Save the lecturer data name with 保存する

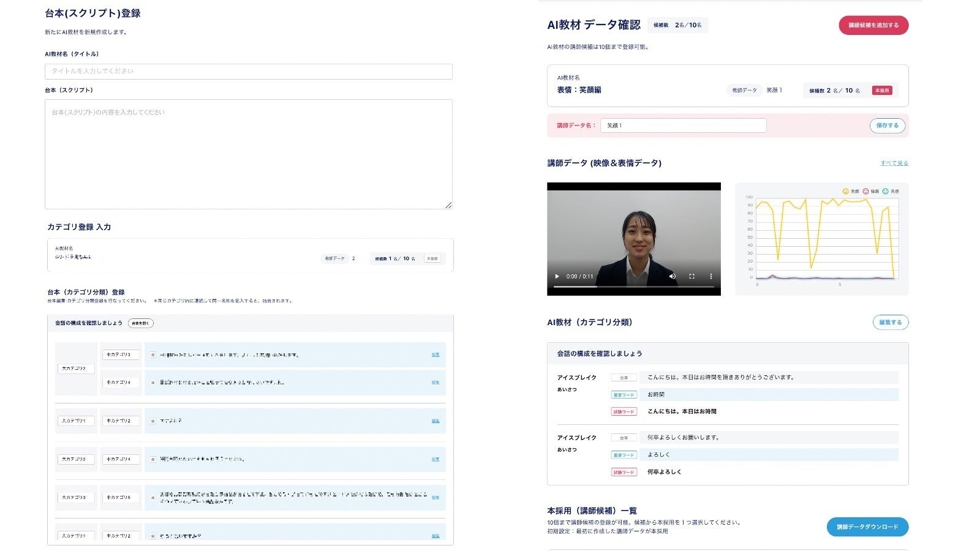pos(886,125)
